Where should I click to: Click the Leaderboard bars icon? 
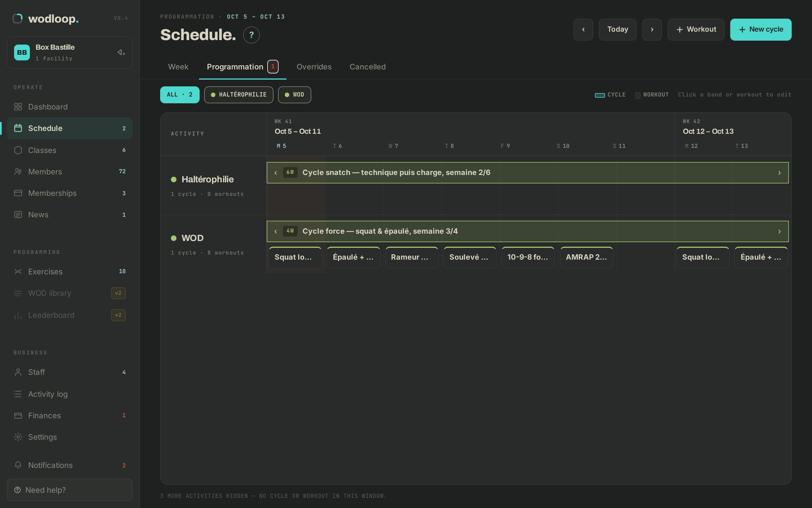coord(18,315)
